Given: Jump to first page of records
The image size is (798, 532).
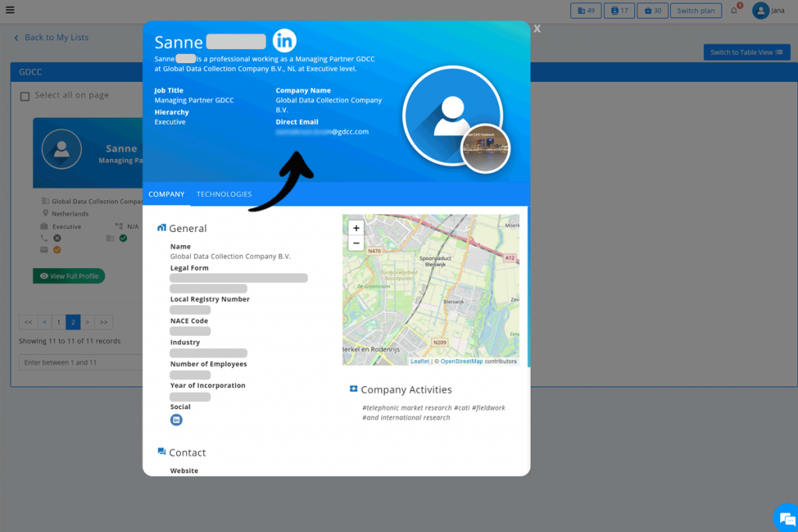Looking at the screenshot, I should pyautogui.click(x=28, y=322).
